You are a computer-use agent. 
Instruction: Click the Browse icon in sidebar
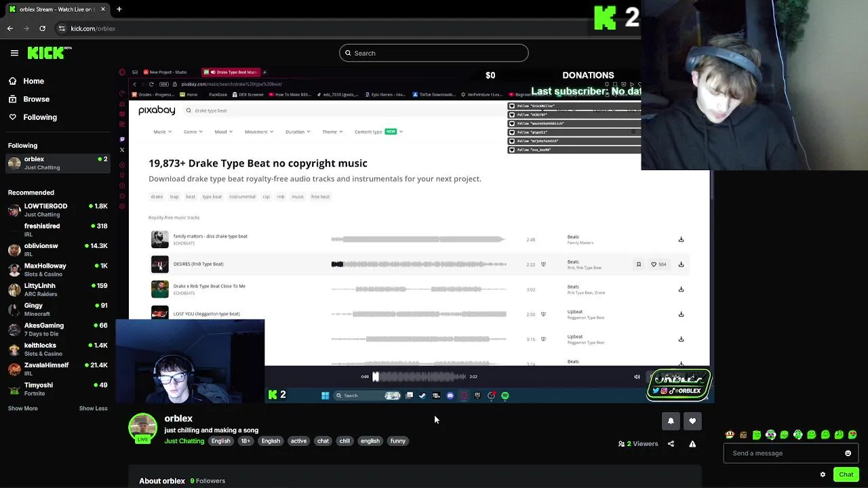point(12,99)
